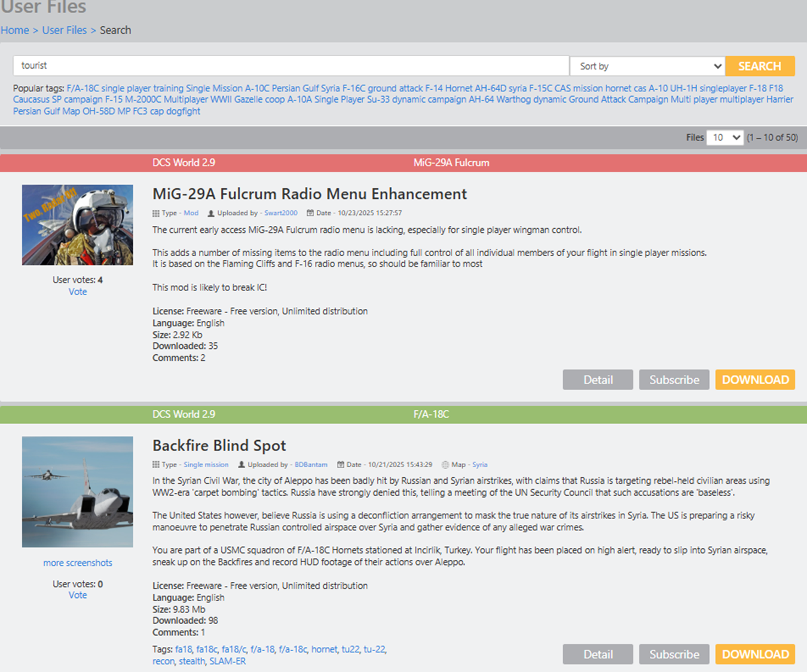Select the F-14 popular tag
Image resolution: width=807 pixels, height=672 pixels.
[434, 88]
